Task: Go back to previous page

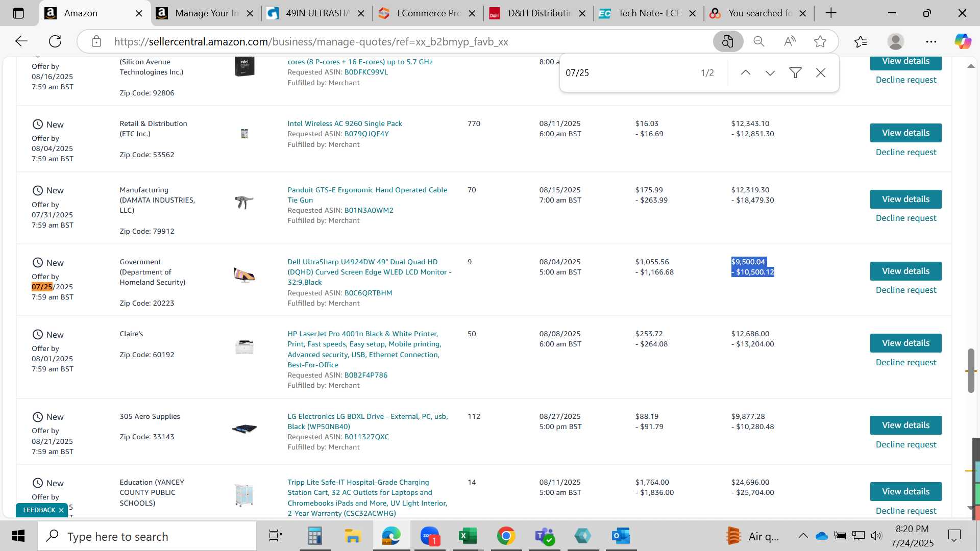Action: pyautogui.click(x=21, y=41)
